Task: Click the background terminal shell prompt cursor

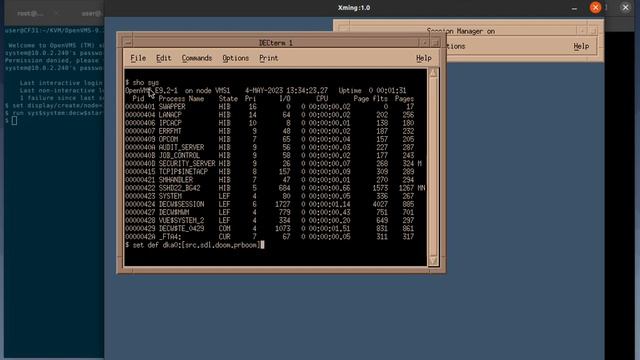Action: [14, 120]
